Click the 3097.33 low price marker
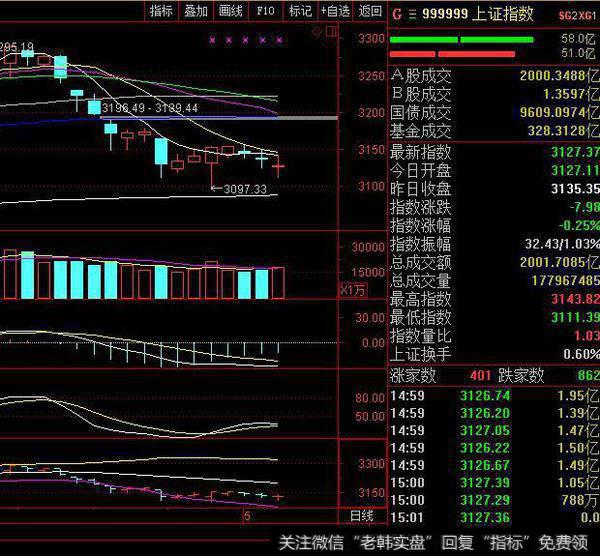The height and width of the screenshot is (556, 600). [244, 188]
